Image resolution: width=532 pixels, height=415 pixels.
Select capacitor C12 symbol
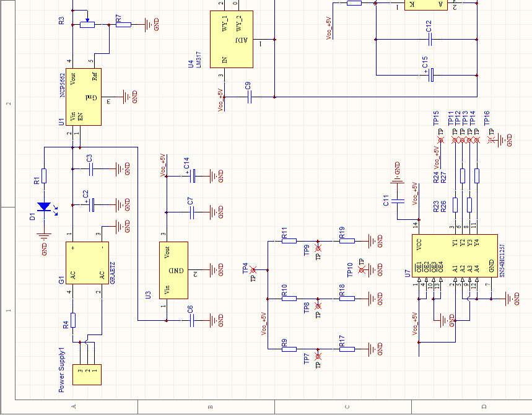(x=430, y=40)
